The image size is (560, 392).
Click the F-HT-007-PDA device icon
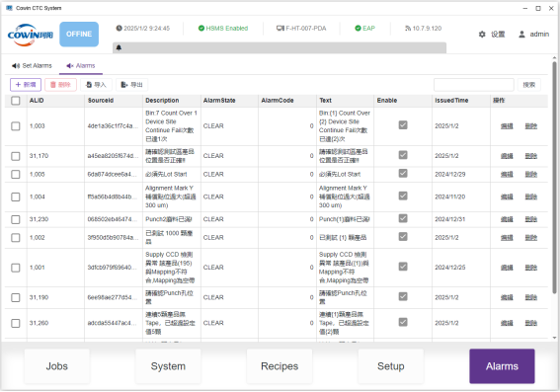280,29
